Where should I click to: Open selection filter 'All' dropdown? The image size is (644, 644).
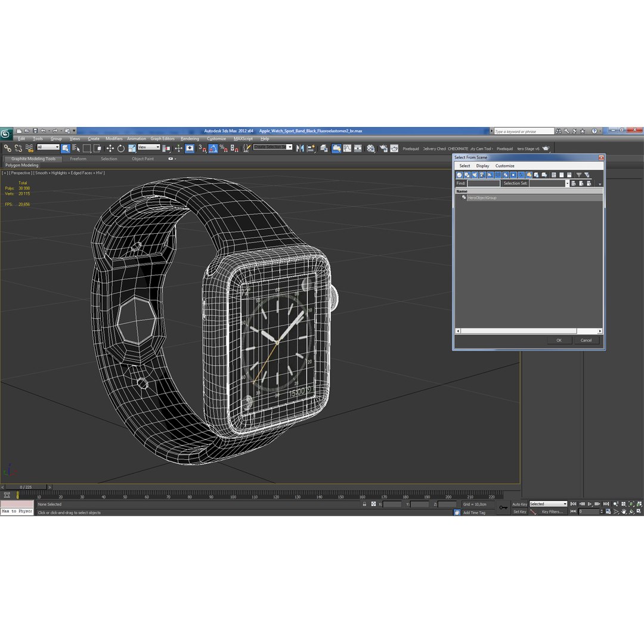[x=48, y=147]
